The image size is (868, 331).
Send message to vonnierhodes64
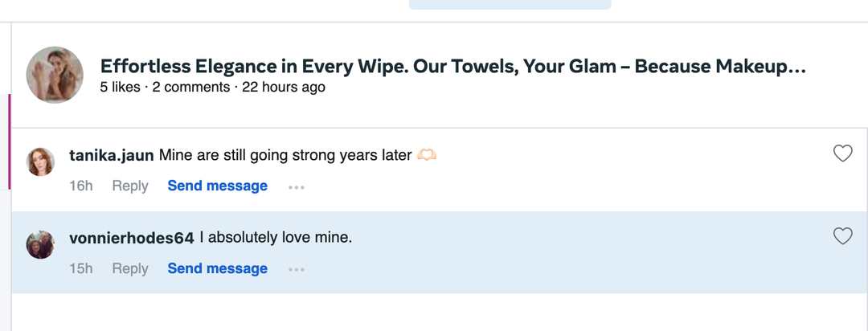click(217, 269)
